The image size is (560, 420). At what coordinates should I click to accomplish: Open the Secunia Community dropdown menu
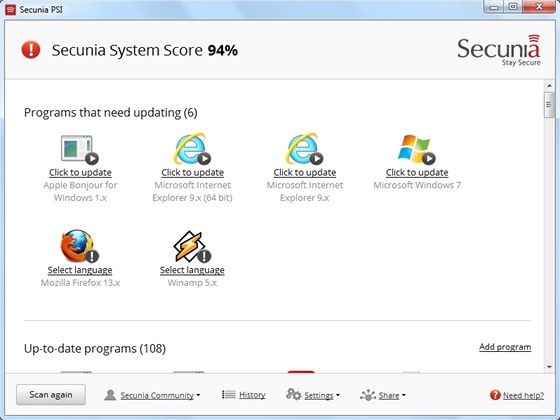click(x=160, y=395)
